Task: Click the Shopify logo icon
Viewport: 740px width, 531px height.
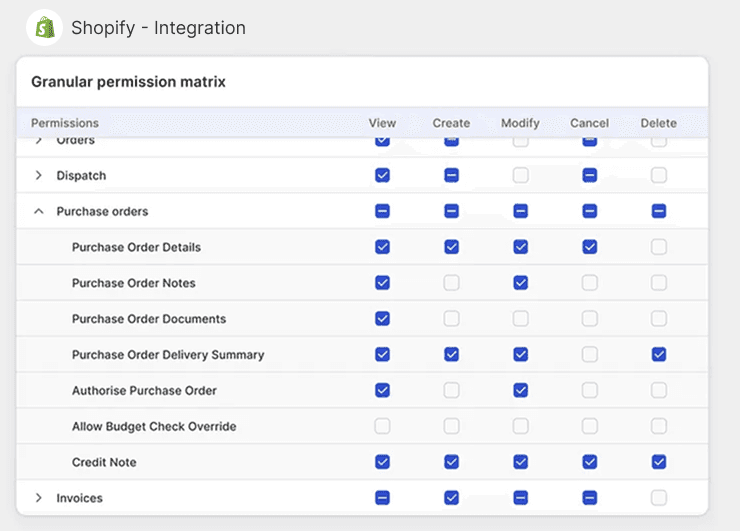Action: pyautogui.click(x=44, y=28)
